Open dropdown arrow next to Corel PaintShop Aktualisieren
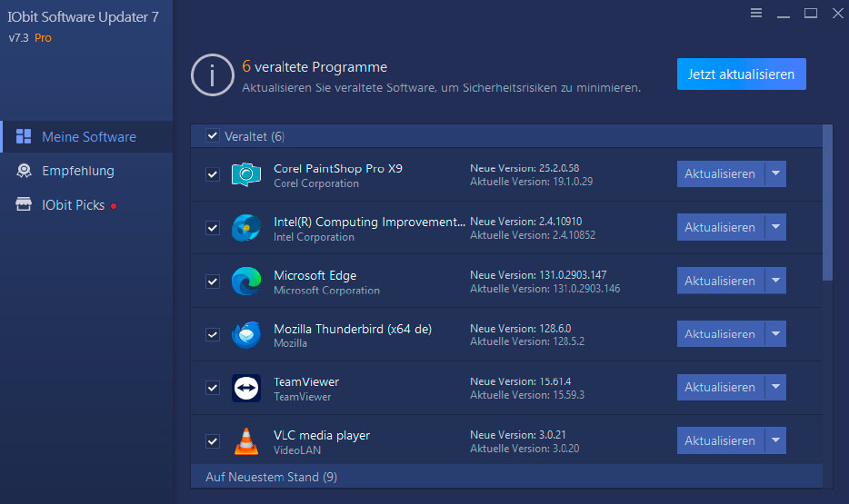The height and width of the screenshot is (504, 849). tap(775, 173)
